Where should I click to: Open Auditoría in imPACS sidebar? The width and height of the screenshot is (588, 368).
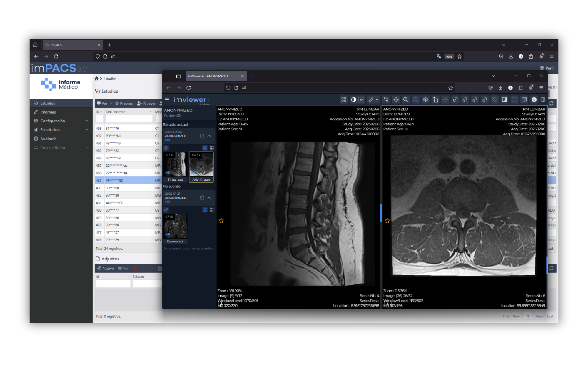point(61,139)
